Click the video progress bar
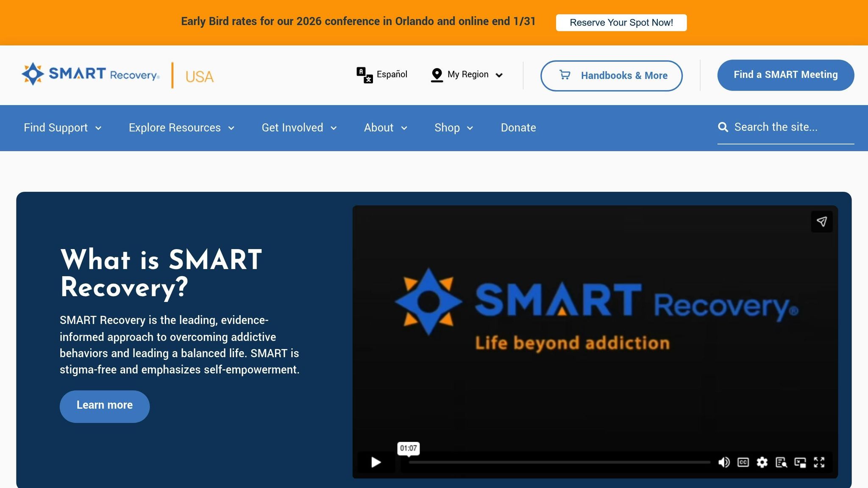The image size is (868, 488). tap(559, 462)
